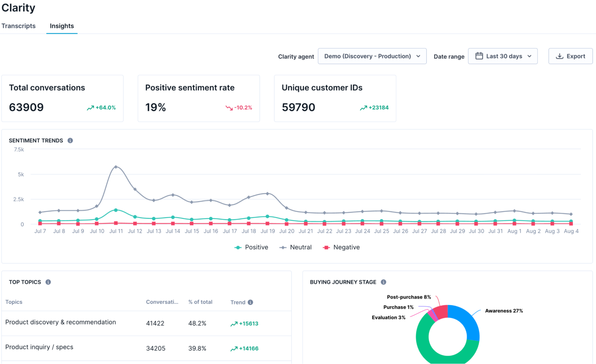Select the Product discovery & recommendation row
Viewport: 596px width, 364px height.
(146, 323)
